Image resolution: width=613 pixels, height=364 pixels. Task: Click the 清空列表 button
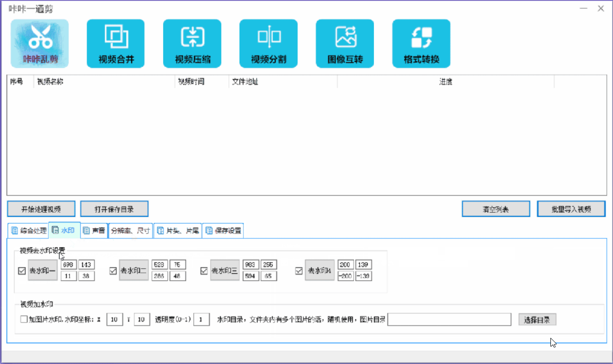(496, 209)
